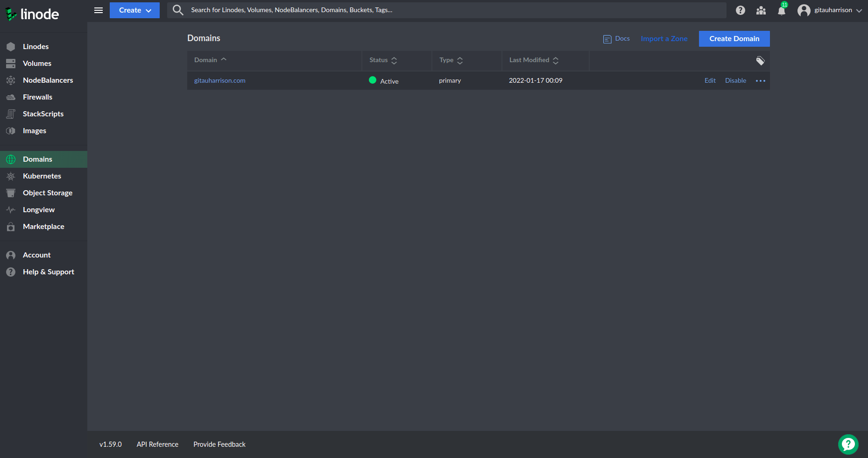Image resolution: width=868 pixels, height=458 pixels.
Task: Sort table by Type column
Action: (451, 60)
